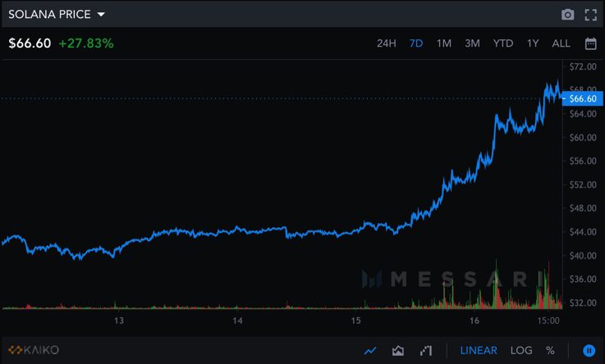
Task: Select the 1M time range
Action: click(444, 43)
